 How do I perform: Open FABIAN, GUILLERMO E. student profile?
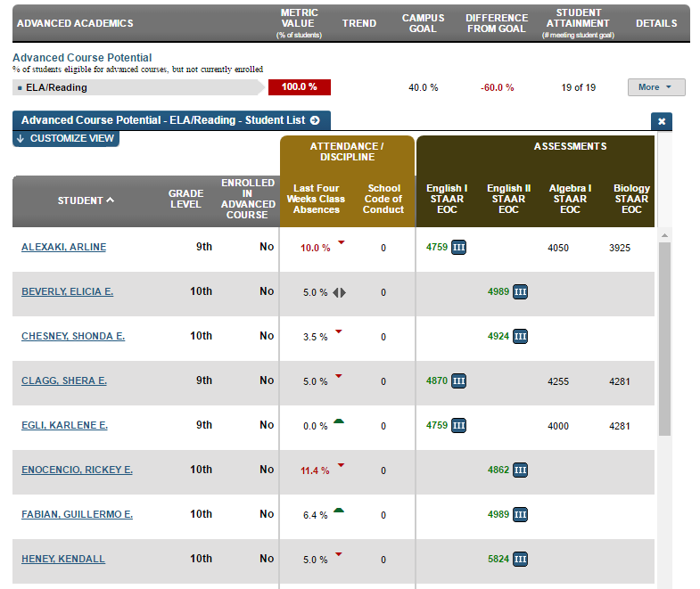(78, 514)
